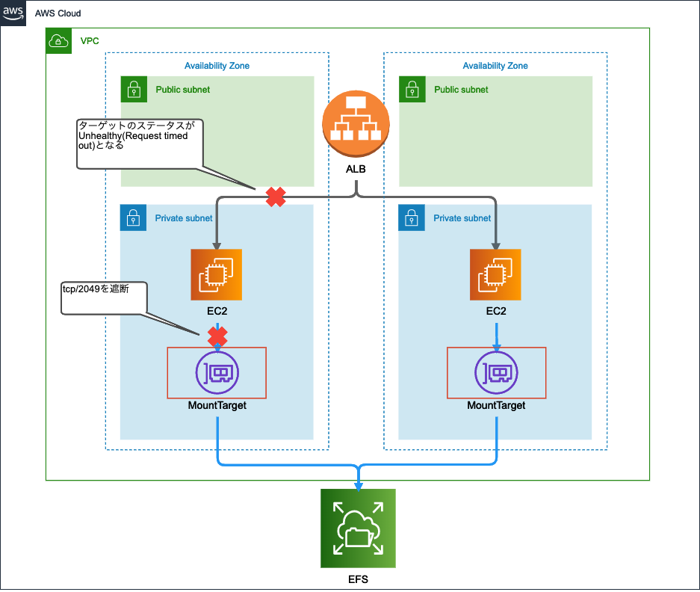Select the orange ALB load balancer icon

click(356, 124)
